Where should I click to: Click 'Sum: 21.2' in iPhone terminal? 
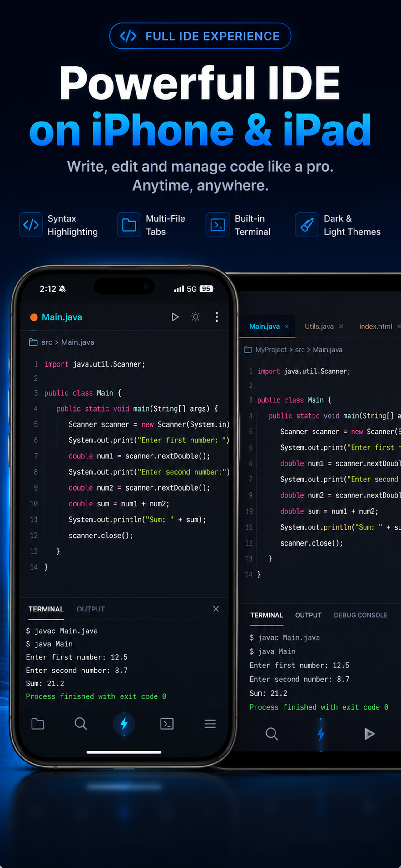click(45, 683)
